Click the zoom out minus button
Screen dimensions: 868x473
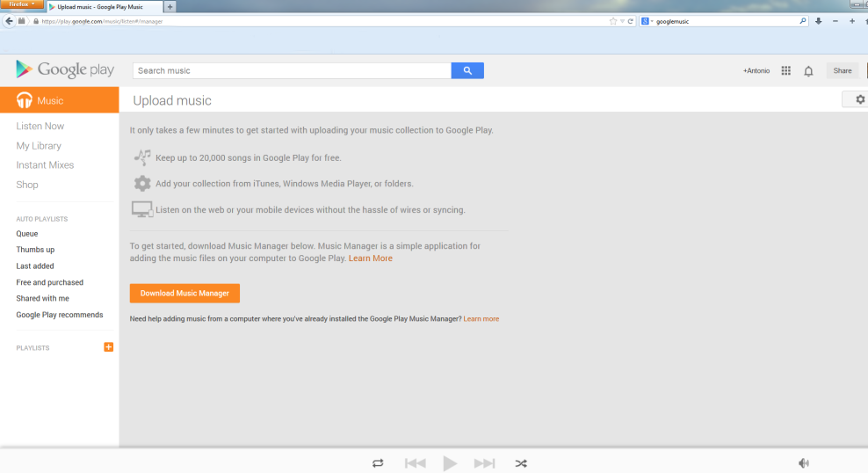tap(835, 21)
